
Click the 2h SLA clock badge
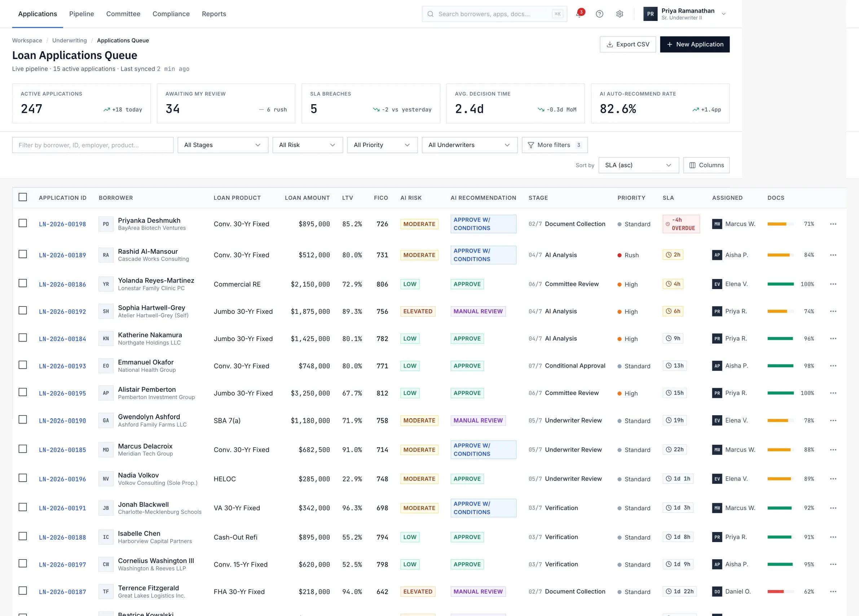click(x=673, y=255)
